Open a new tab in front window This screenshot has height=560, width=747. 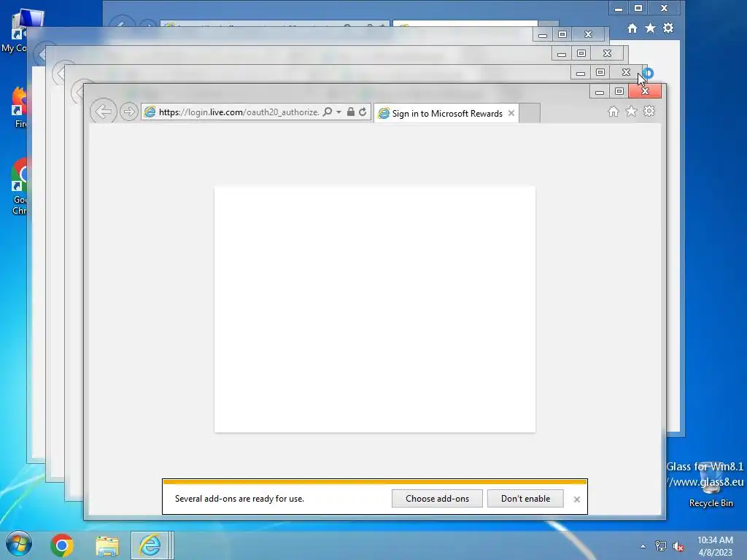coord(530,113)
